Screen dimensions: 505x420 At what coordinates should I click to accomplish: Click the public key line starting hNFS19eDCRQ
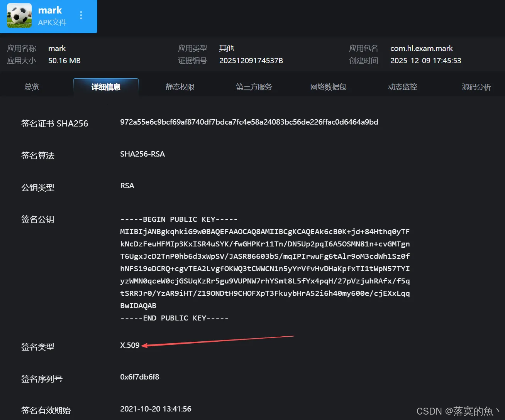[x=265, y=268]
